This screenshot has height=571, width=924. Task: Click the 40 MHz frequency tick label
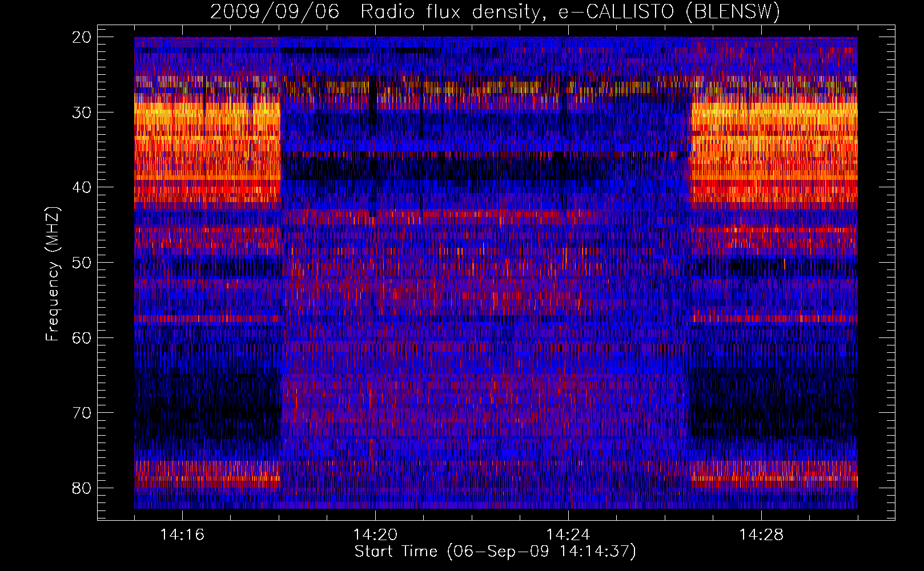82,187
